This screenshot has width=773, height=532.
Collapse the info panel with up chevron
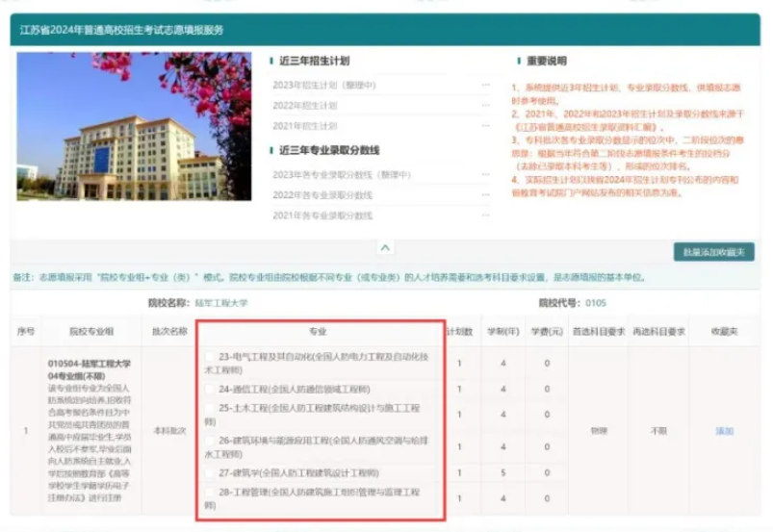pyautogui.click(x=385, y=247)
